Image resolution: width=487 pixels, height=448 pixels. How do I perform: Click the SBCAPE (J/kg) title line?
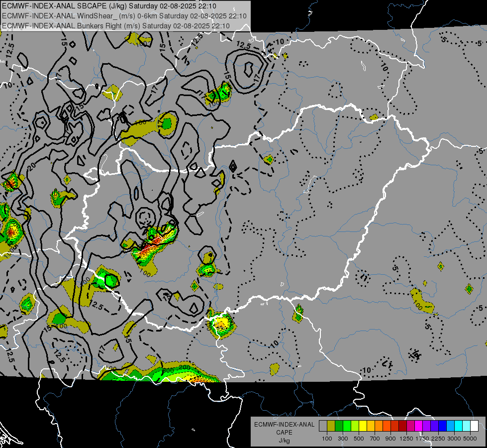point(109,6)
